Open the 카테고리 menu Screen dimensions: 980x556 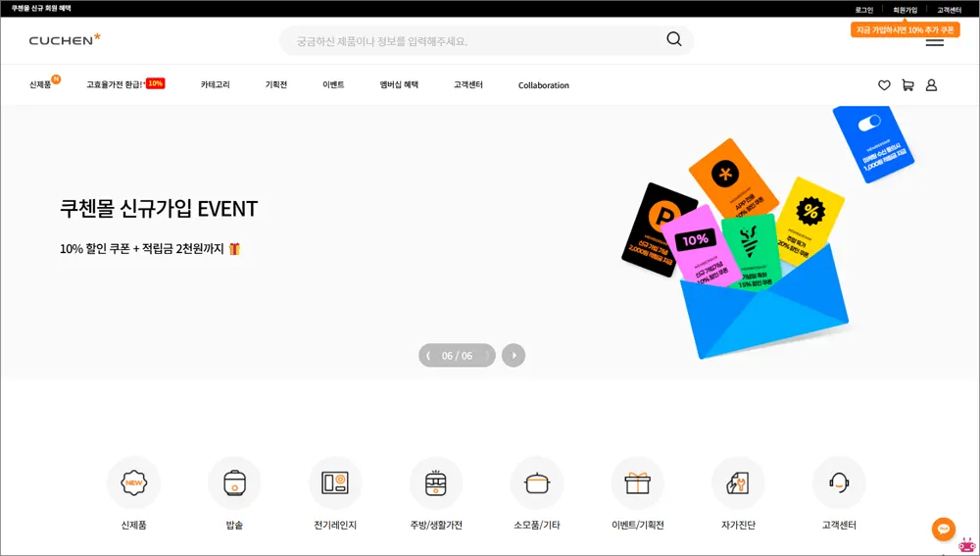(x=215, y=85)
